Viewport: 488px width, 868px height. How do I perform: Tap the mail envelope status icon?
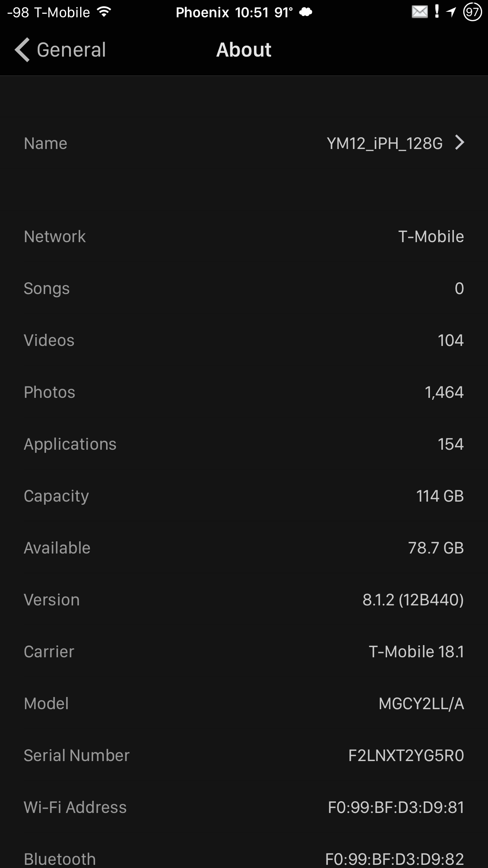[x=419, y=12]
